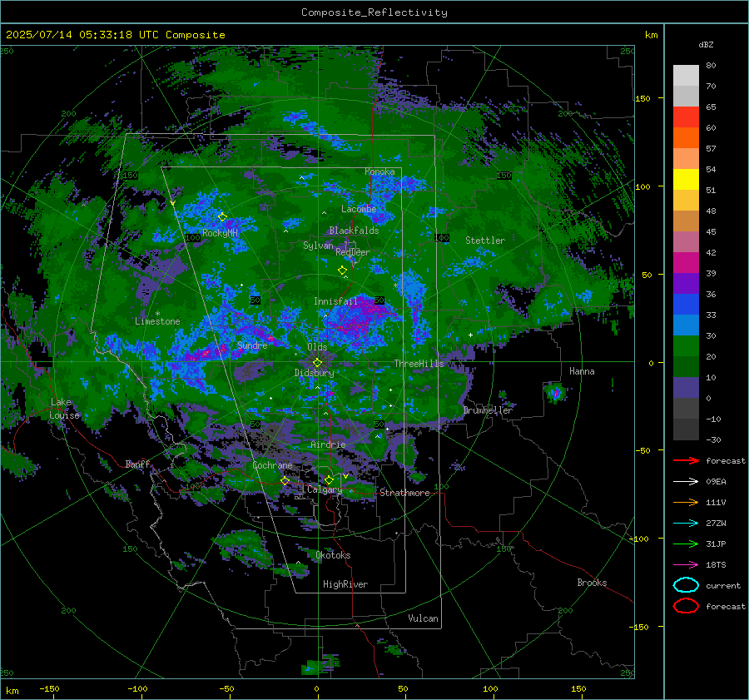Viewport: 749px width, 700px height.
Task: Click the yellow diamond marker above Calgary
Action: pos(329,479)
